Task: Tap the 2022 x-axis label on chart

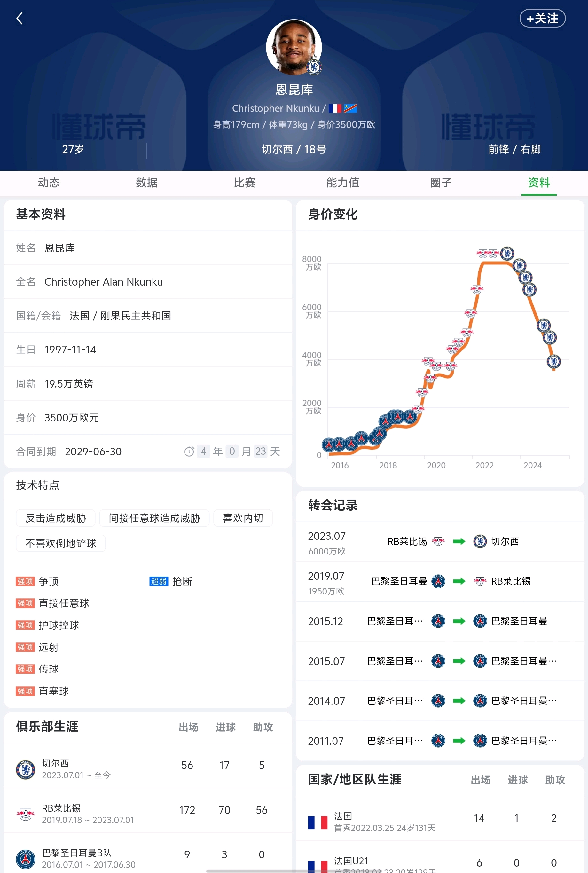Action: pos(484,465)
